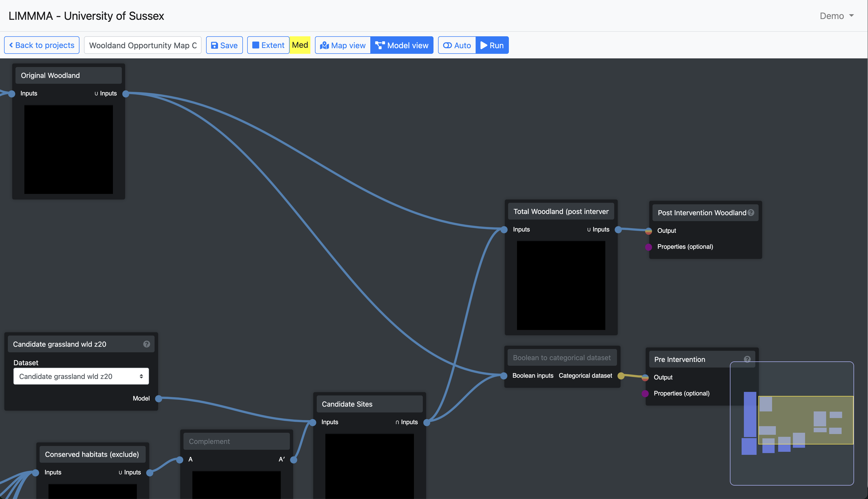Click Complement node A' output socket
The height and width of the screenshot is (499, 868).
pos(294,460)
